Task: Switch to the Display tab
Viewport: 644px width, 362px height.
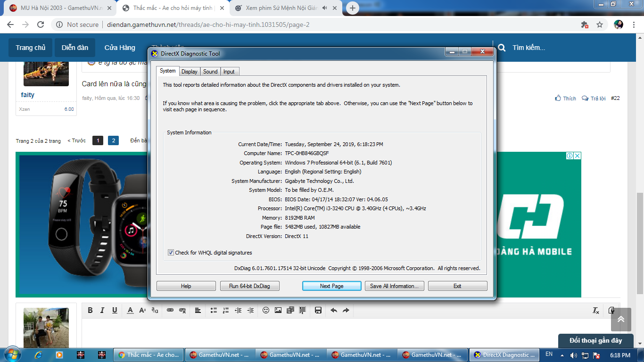Action: coord(190,72)
